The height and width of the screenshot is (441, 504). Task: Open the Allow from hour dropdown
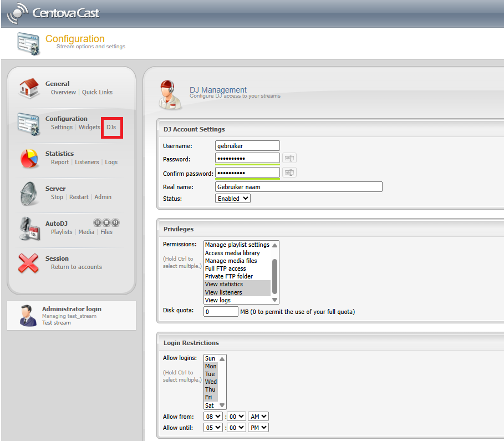[213, 417]
